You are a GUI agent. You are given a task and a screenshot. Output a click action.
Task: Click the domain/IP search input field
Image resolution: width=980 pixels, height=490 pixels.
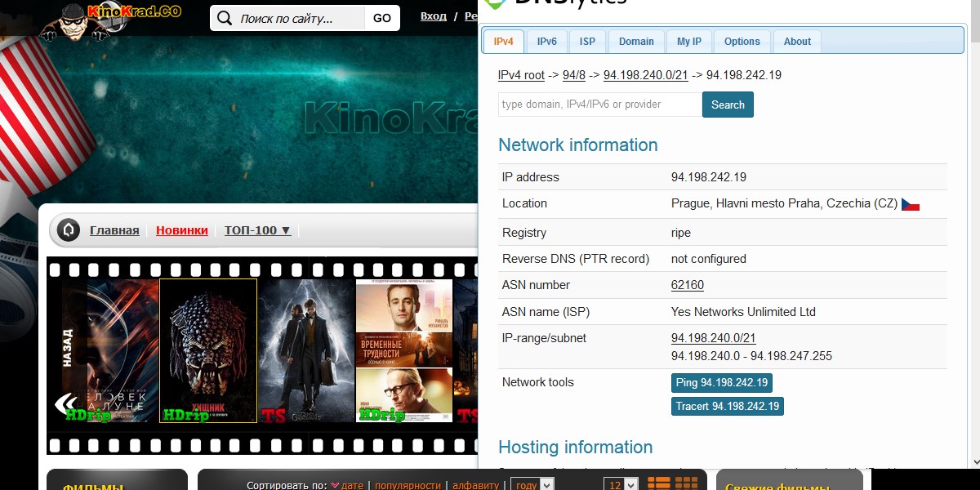click(599, 105)
